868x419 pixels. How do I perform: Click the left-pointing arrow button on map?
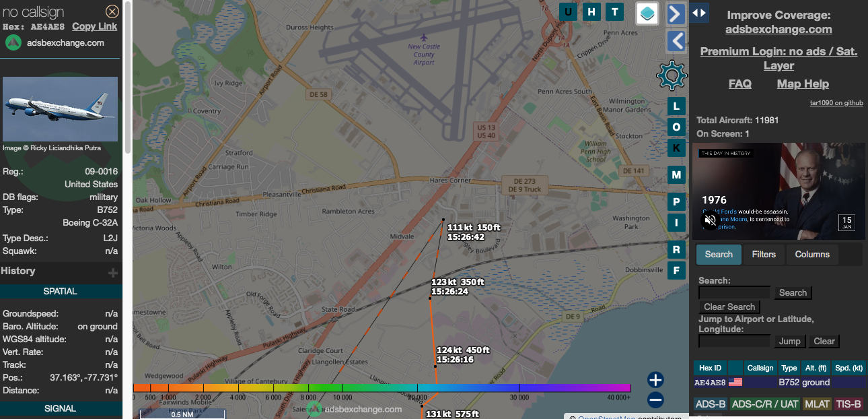pyautogui.click(x=676, y=42)
